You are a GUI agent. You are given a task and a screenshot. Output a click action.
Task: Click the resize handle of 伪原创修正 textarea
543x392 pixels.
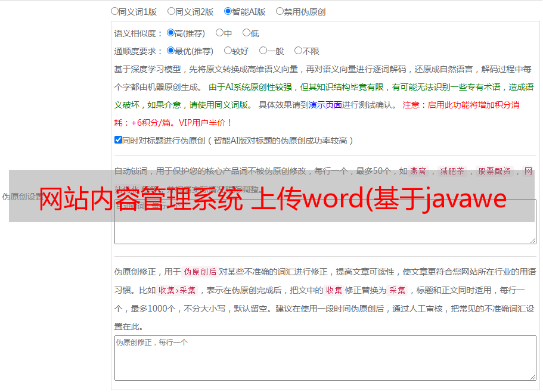coord(533,377)
